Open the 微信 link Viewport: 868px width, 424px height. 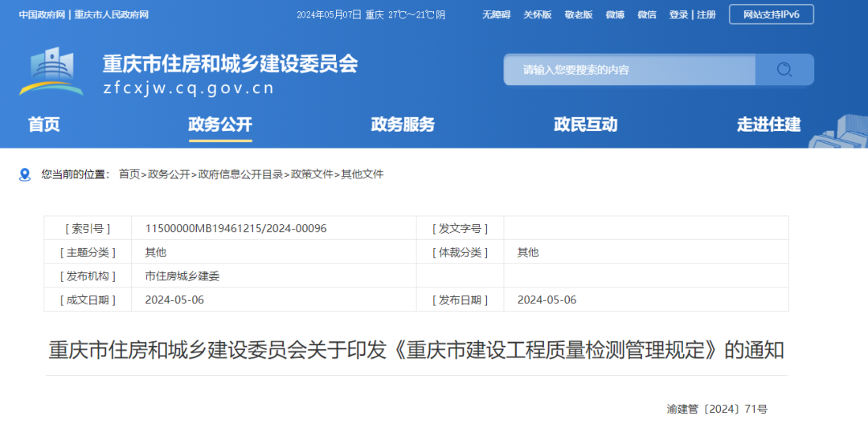(647, 15)
